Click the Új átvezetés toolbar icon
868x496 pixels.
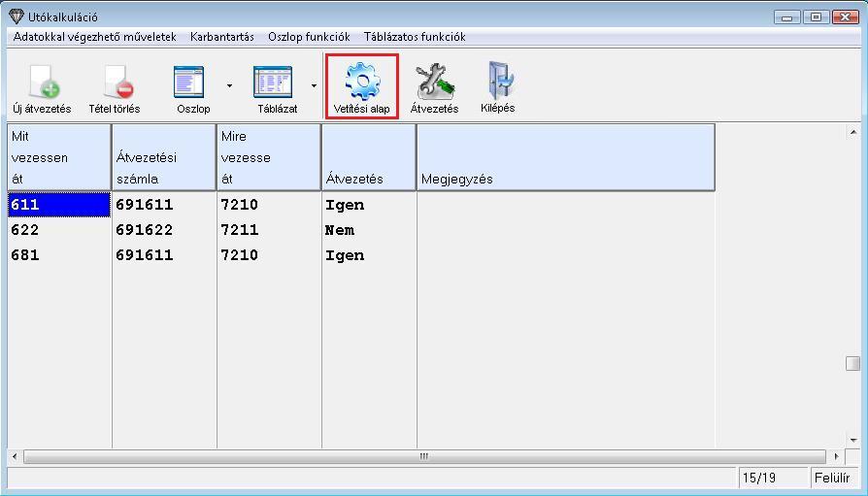click(x=42, y=83)
